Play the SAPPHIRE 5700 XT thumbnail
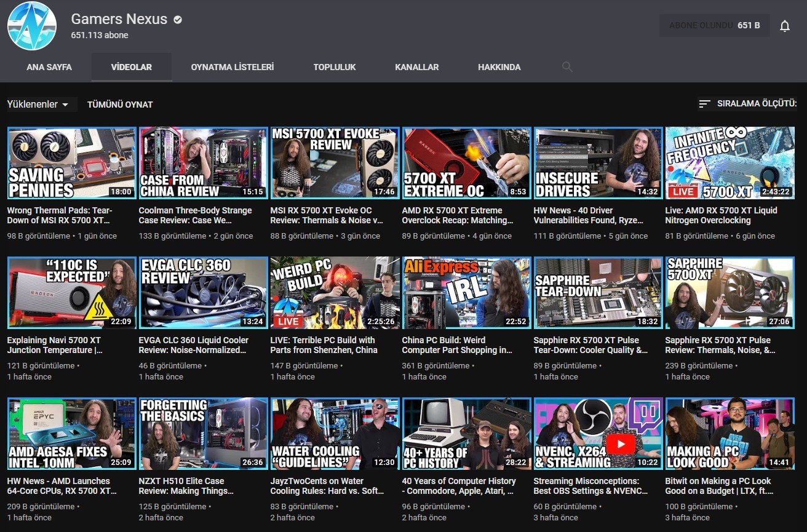 729,293
